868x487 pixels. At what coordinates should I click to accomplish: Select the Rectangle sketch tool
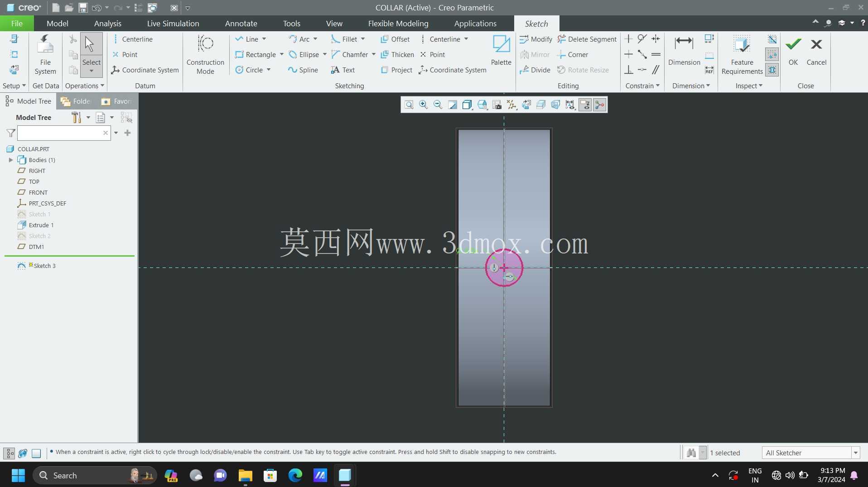pos(256,55)
